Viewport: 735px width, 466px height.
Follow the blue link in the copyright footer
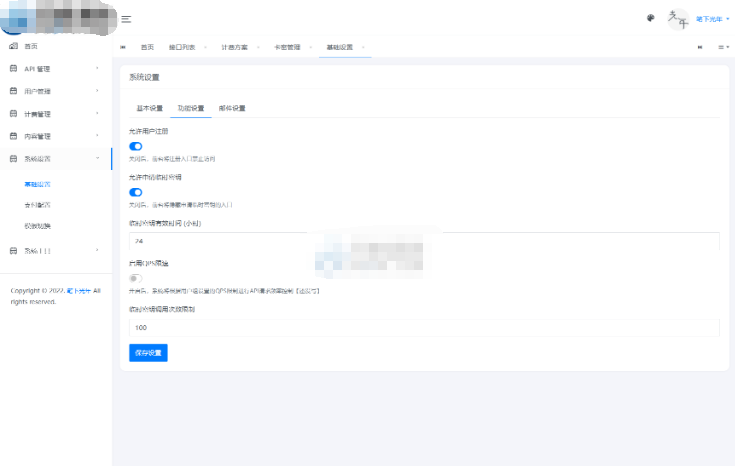[x=79, y=291]
